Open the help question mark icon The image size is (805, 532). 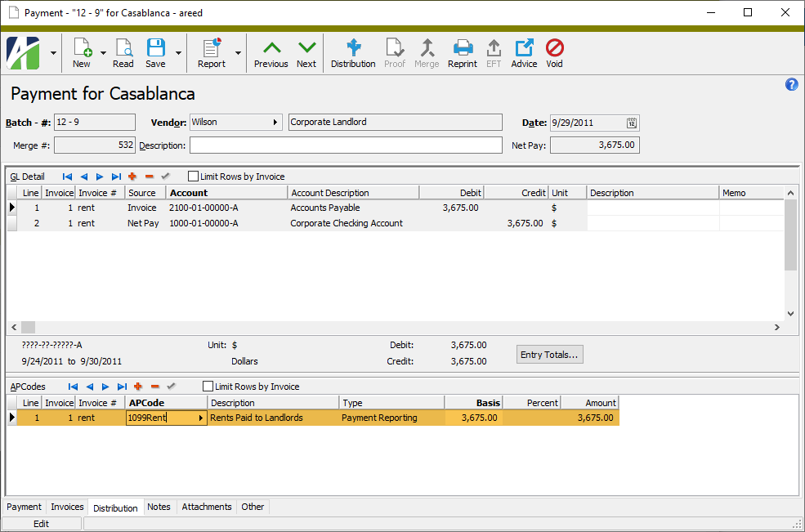tap(791, 85)
